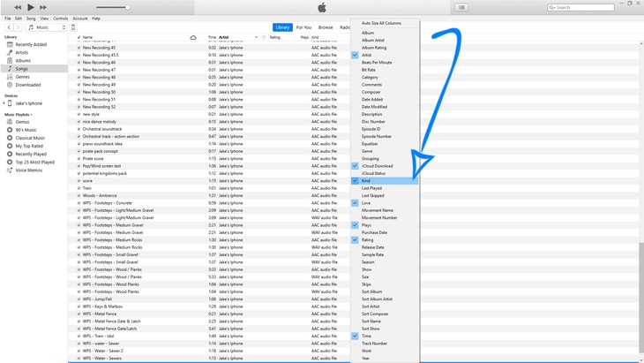Open the My Top Rated playlist
Screen dimensions: 644x363
coord(29,146)
